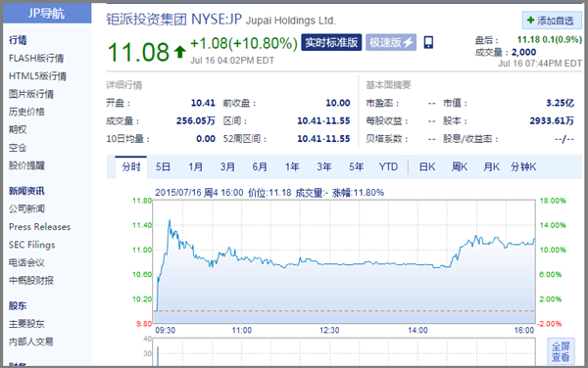The image size is (588, 368).
Task: Open 空仓 short interest link
Action: click(x=18, y=148)
